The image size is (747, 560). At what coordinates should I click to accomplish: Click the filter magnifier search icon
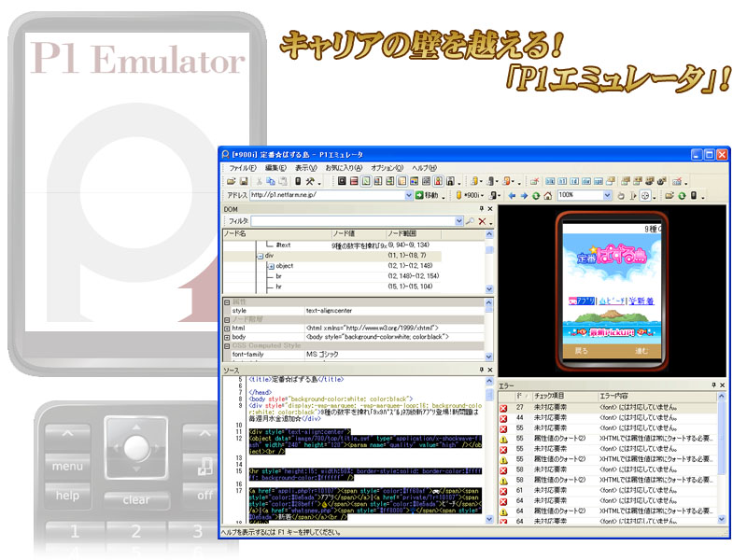470,221
